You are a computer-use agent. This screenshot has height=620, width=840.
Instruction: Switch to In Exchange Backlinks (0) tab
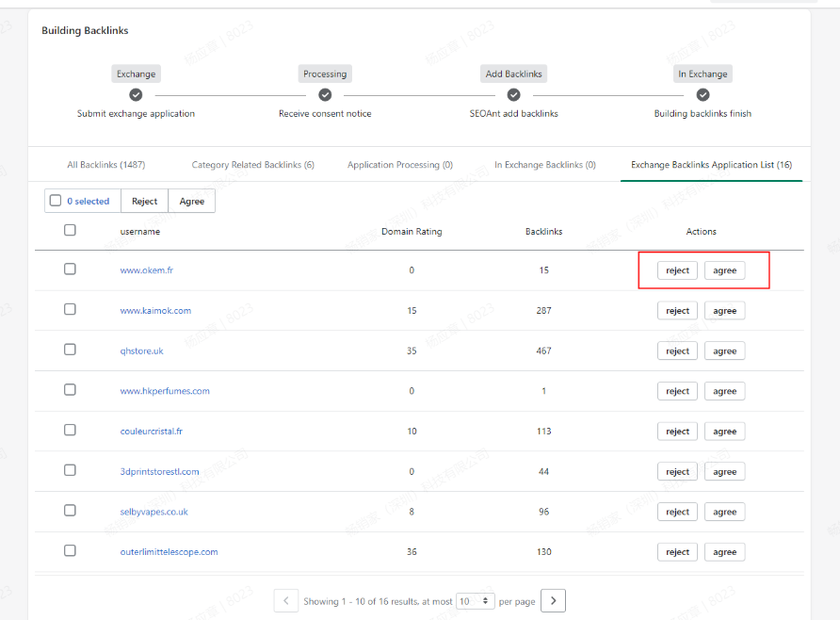point(545,165)
